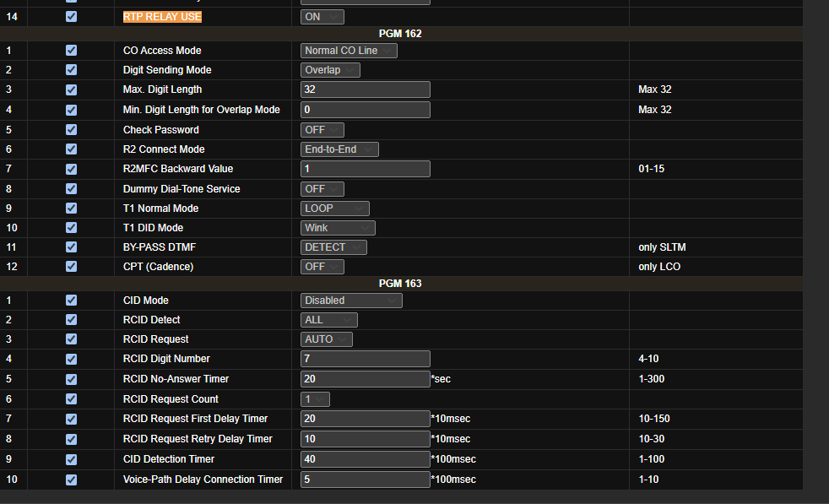Toggle checkbox for CO Access Mode row
This screenshot has height=504, width=829.
pos(71,51)
